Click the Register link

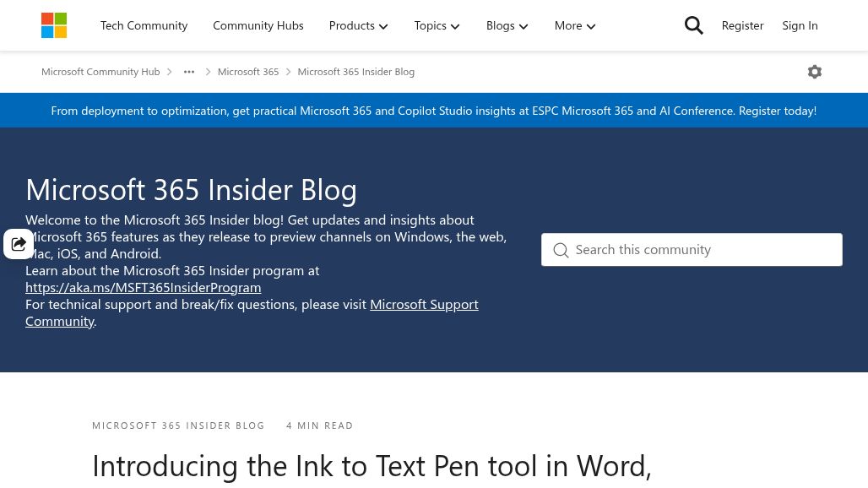742,25
